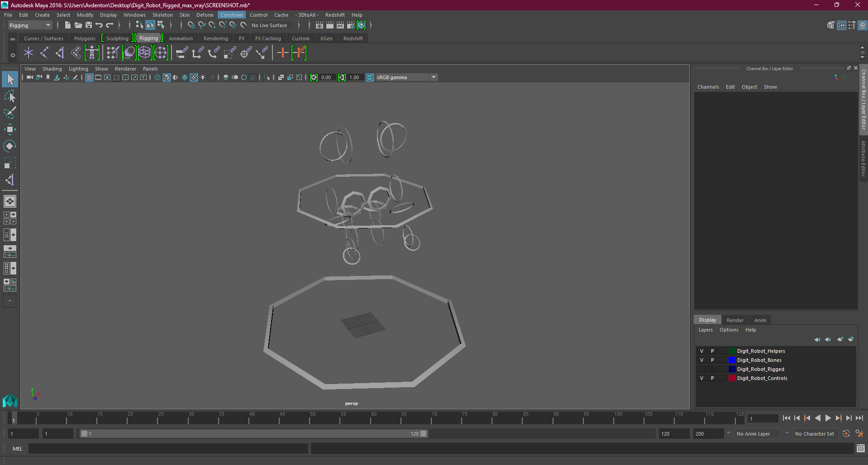This screenshot has height=465, width=868.
Task: Open the Render View window icon
Action: tap(320, 25)
